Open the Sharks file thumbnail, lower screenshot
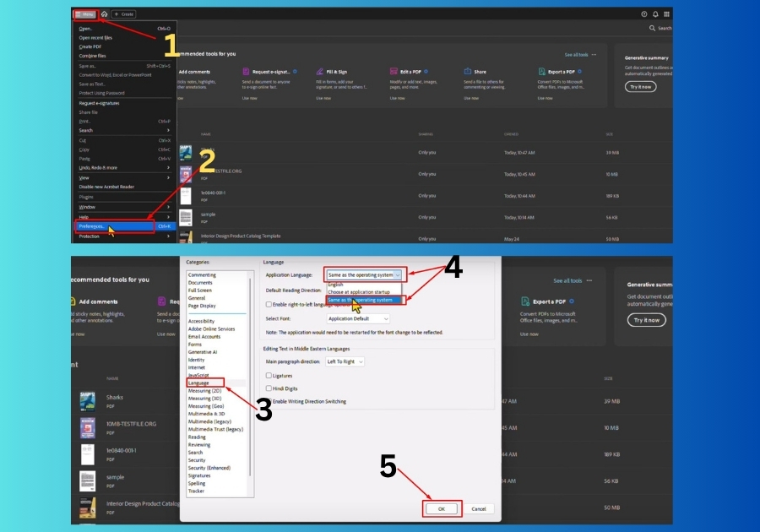The height and width of the screenshot is (532, 760). pyautogui.click(x=87, y=401)
